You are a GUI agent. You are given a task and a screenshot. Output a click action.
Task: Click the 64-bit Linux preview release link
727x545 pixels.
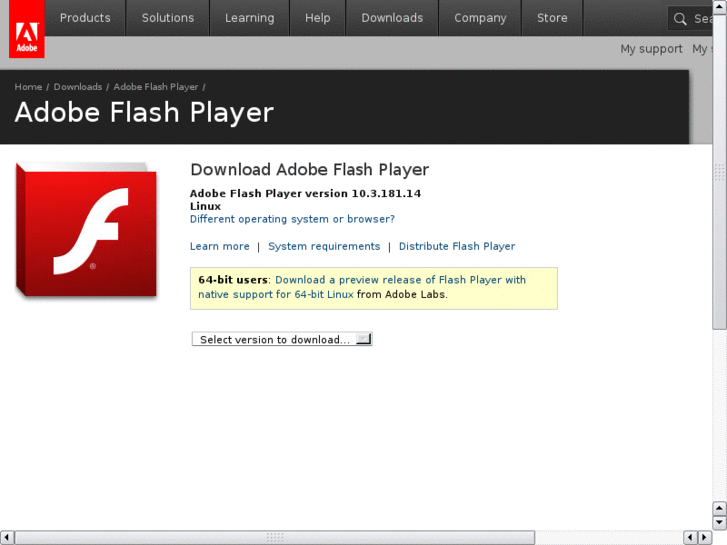pyautogui.click(x=362, y=287)
